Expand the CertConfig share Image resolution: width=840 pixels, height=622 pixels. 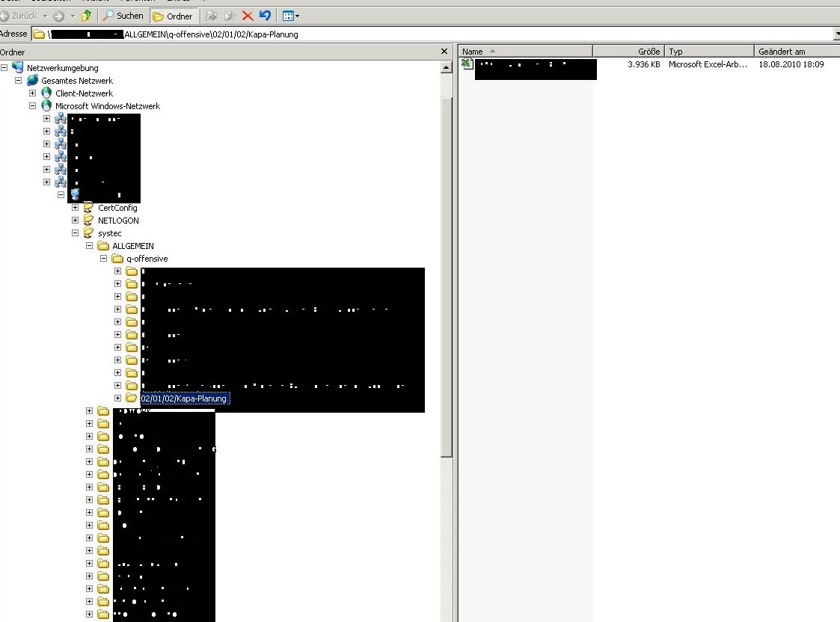point(75,208)
